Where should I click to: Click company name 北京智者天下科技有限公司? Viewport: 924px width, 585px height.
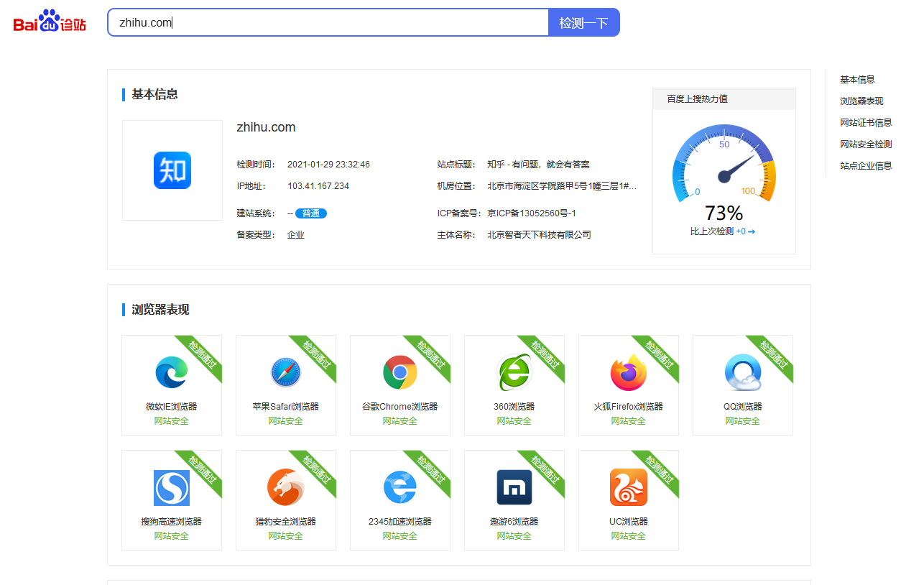pos(539,235)
